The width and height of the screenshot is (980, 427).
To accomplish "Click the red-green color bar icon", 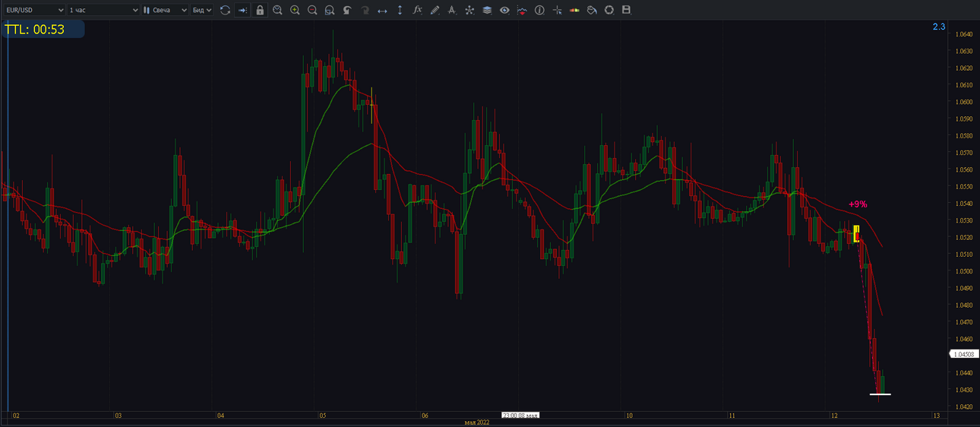I will (x=574, y=10).
